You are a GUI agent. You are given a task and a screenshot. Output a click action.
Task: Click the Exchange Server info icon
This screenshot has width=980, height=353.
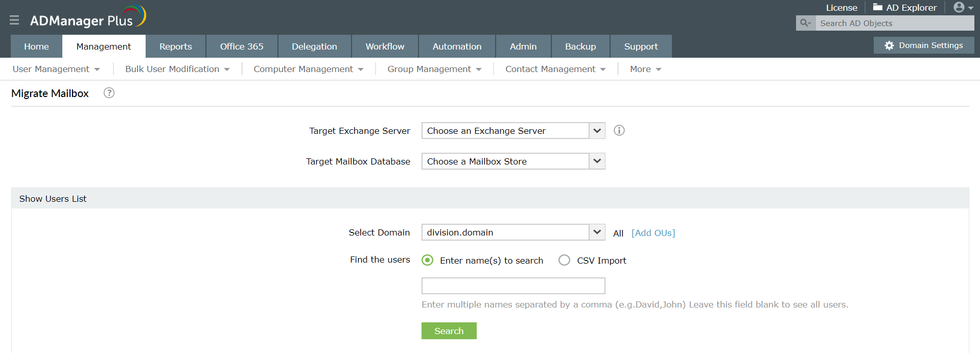pos(619,130)
